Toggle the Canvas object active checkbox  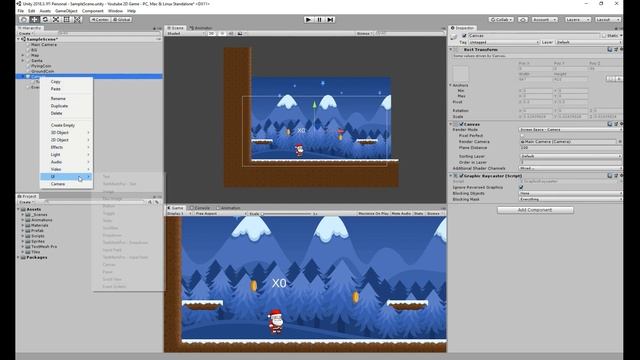tap(464, 36)
